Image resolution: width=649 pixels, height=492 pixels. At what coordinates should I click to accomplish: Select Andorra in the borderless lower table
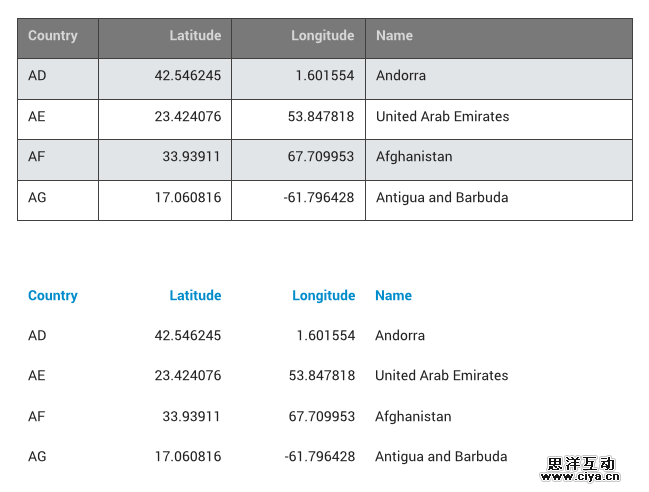click(x=400, y=336)
